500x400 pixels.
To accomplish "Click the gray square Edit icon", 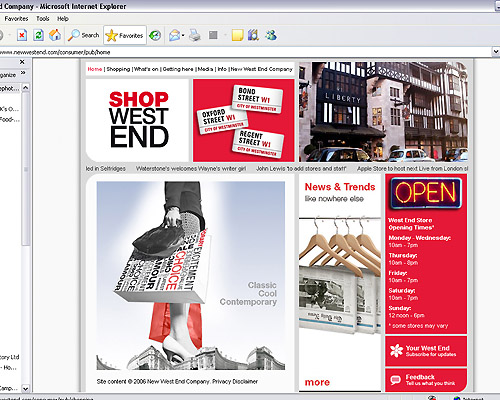I will coord(213,35).
